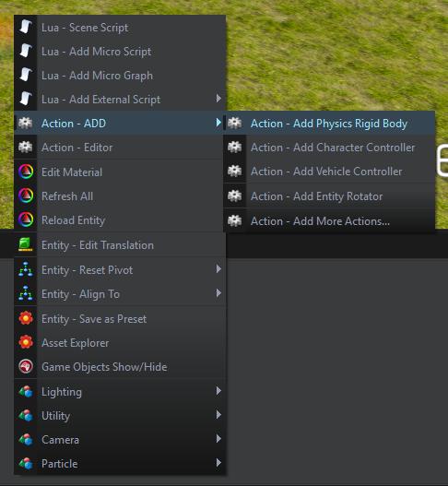Add Physics Rigid Body action
This screenshot has height=486, width=448.
(x=329, y=123)
